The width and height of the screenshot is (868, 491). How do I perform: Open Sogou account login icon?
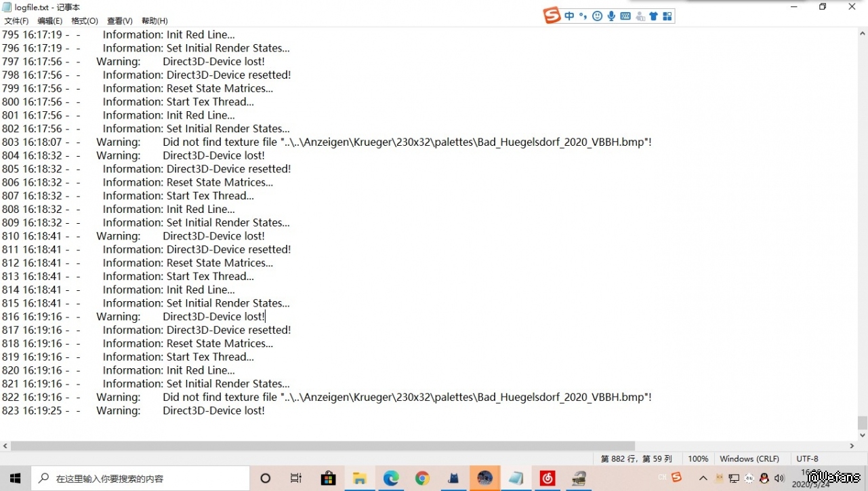tap(640, 16)
